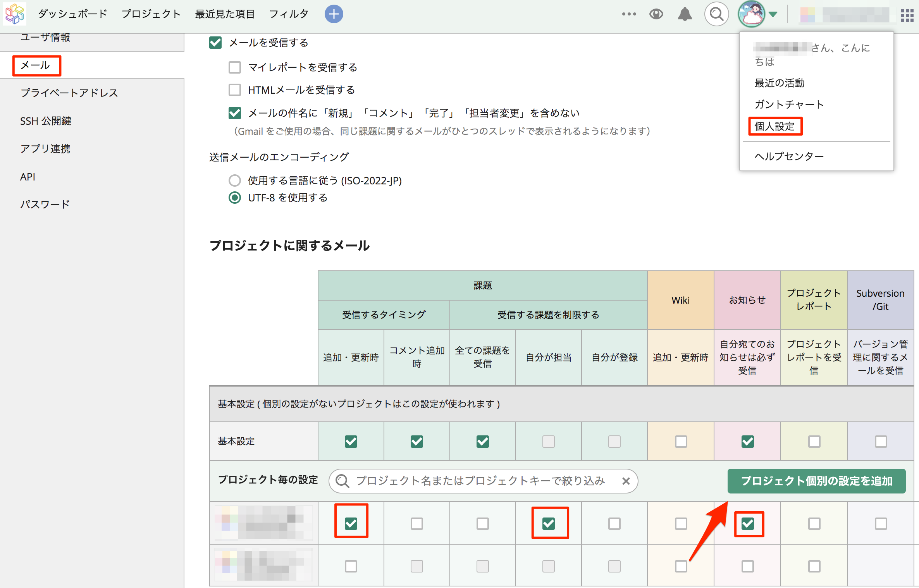Screen dimensions: 919x588
Task: Toggle 基本設定 Subversion/Git checkbox
Action: 881,442
